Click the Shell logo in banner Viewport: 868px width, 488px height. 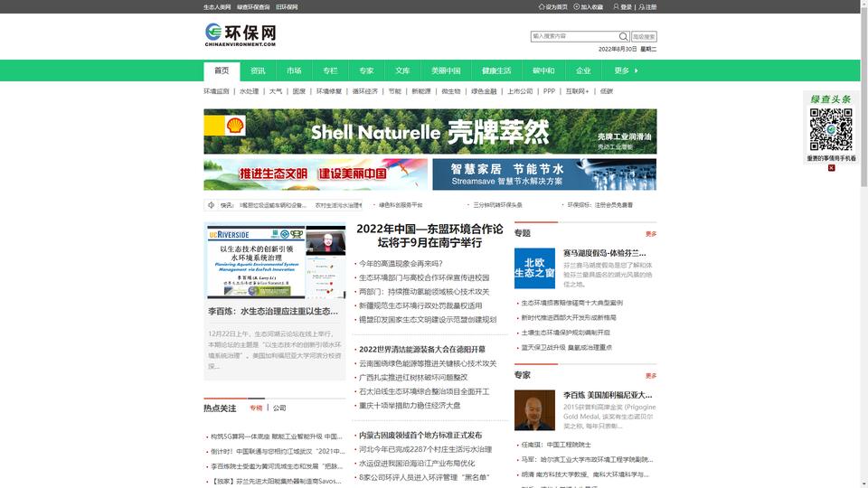pos(235,126)
